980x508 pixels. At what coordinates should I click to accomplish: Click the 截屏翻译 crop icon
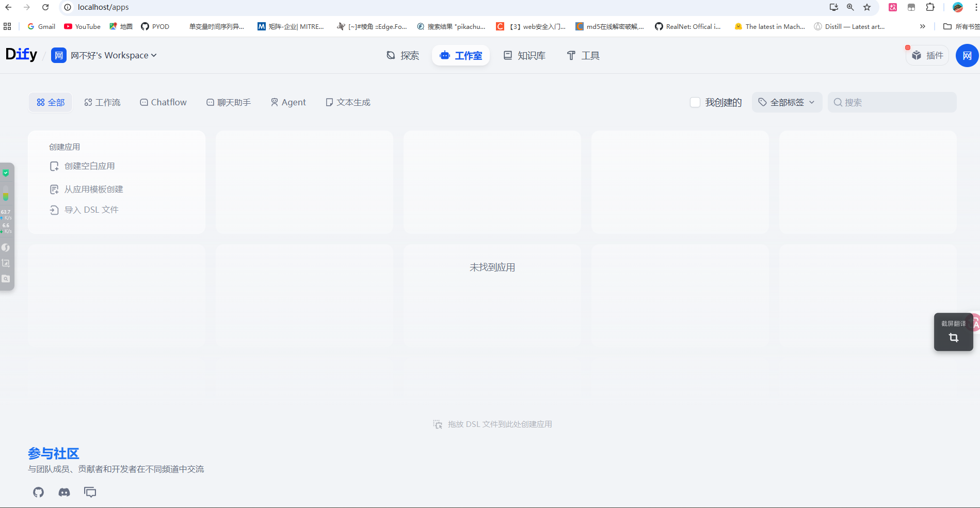(x=953, y=338)
